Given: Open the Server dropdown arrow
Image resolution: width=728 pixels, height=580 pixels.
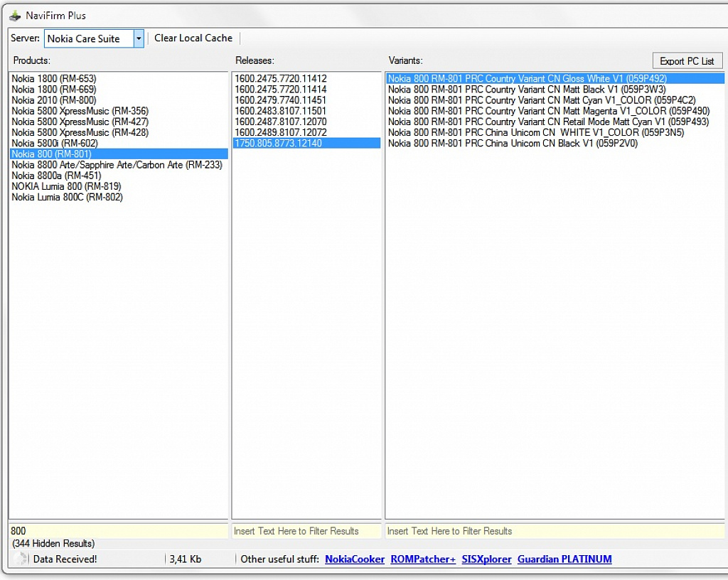Looking at the screenshot, I should coord(139,38).
